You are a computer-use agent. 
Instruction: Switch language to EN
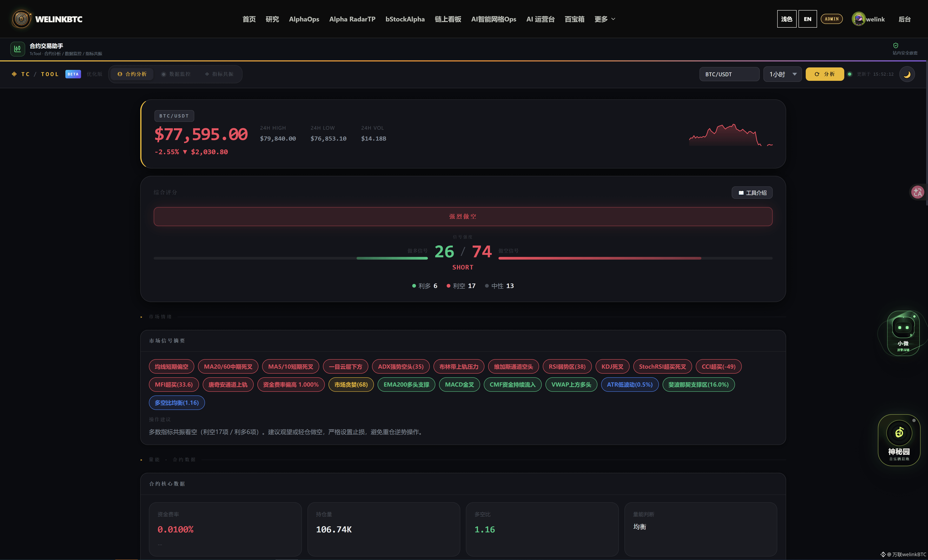coord(808,19)
